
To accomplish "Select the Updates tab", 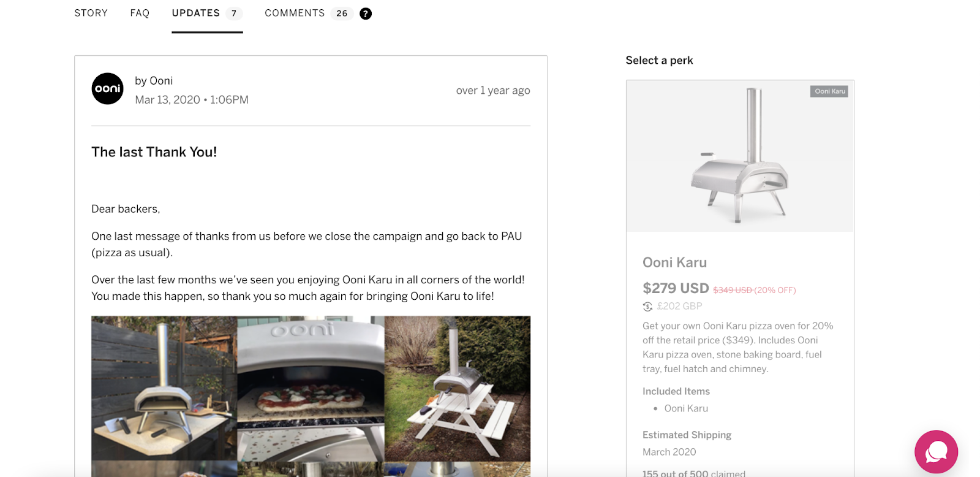I will (x=196, y=13).
